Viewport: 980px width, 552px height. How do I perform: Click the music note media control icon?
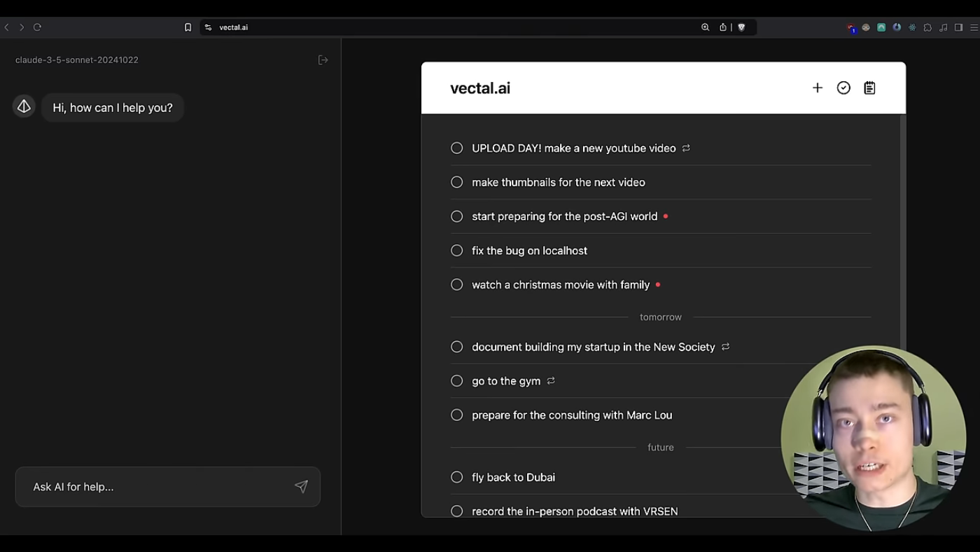tap(943, 27)
